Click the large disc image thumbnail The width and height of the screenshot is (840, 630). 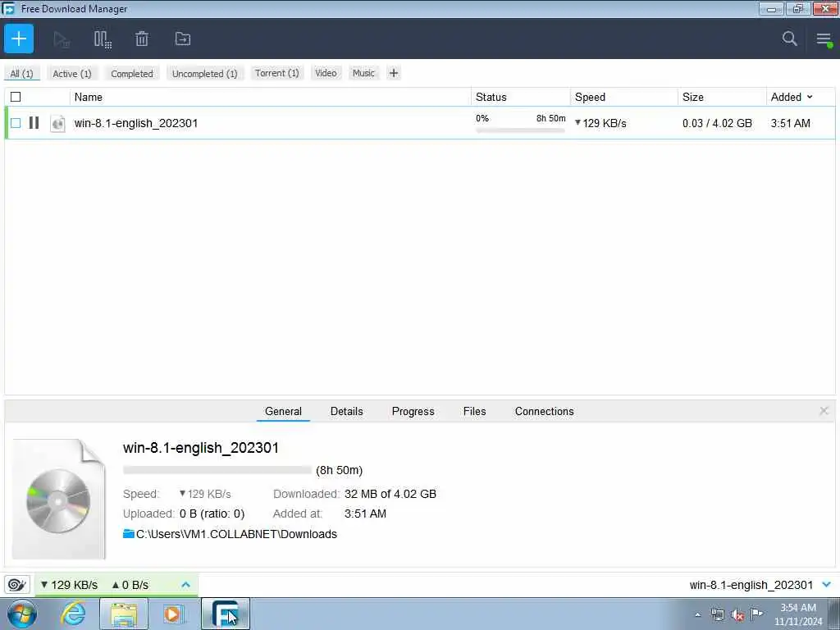point(58,500)
